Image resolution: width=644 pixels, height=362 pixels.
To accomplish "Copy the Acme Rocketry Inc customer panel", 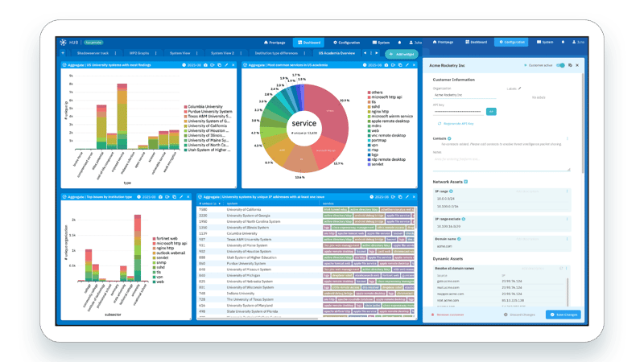I will (x=570, y=65).
